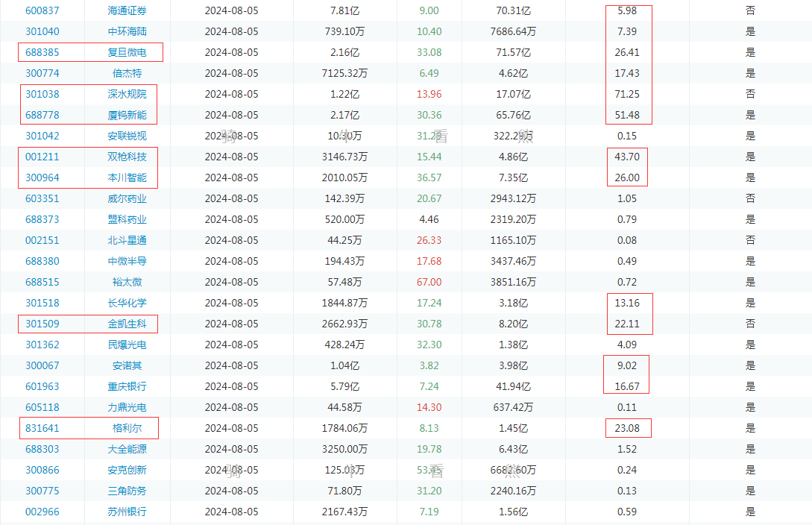
Task: Select stock code 605118
Action: pyautogui.click(x=43, y=407)
